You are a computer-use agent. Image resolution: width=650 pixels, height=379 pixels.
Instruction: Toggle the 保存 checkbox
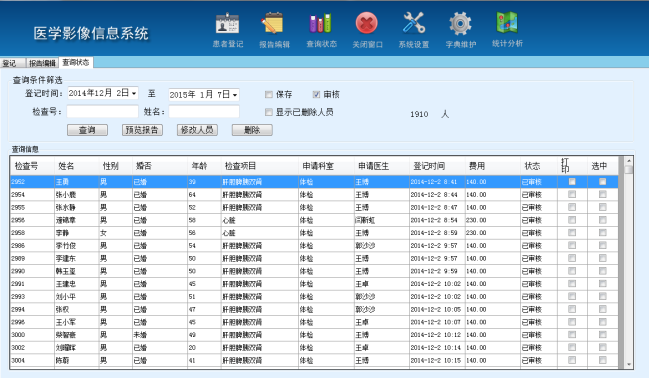tap(269, 95)
